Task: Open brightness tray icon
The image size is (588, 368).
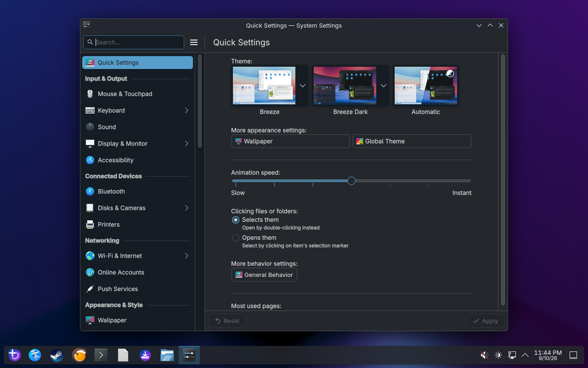Action: tap(498, 355)
